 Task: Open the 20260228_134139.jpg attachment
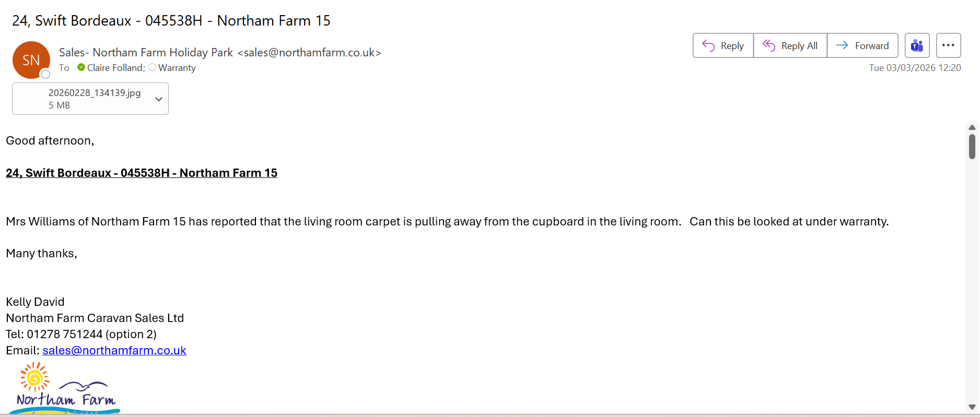[94, 99]
